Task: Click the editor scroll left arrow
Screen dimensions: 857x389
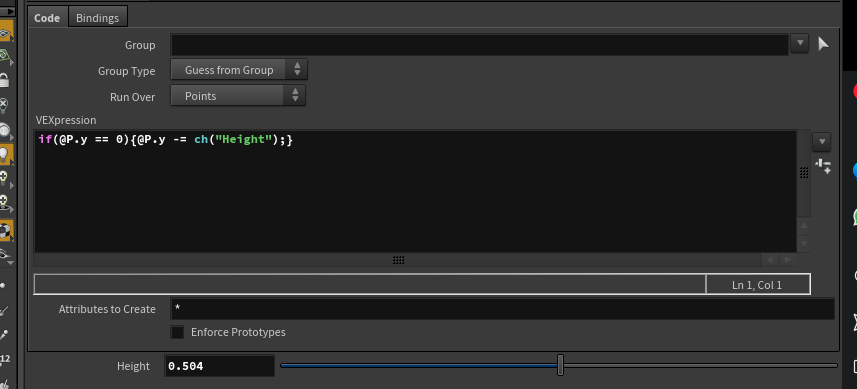Action: [770, 260]
